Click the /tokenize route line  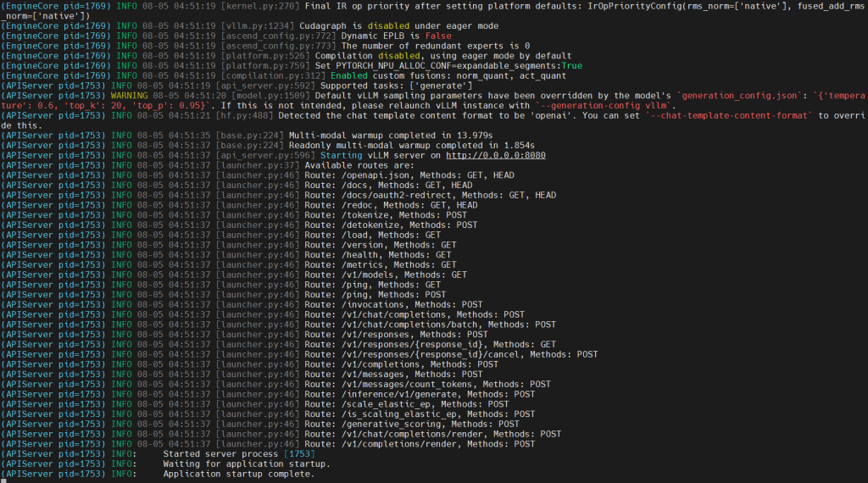point(234,215)
